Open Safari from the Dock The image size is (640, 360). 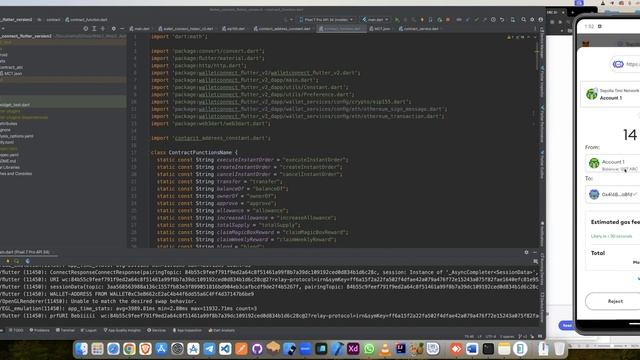pyautogui.click(x=113, y=349)
